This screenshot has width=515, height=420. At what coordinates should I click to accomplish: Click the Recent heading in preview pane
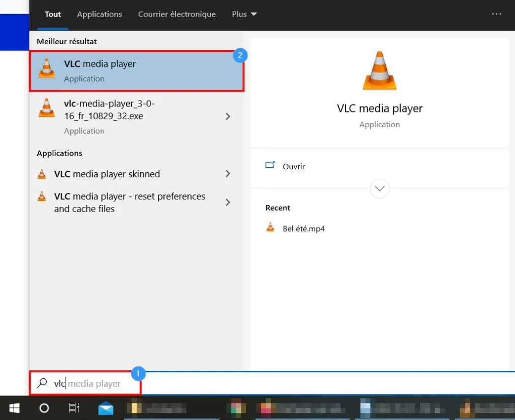(x=278, y=207)
